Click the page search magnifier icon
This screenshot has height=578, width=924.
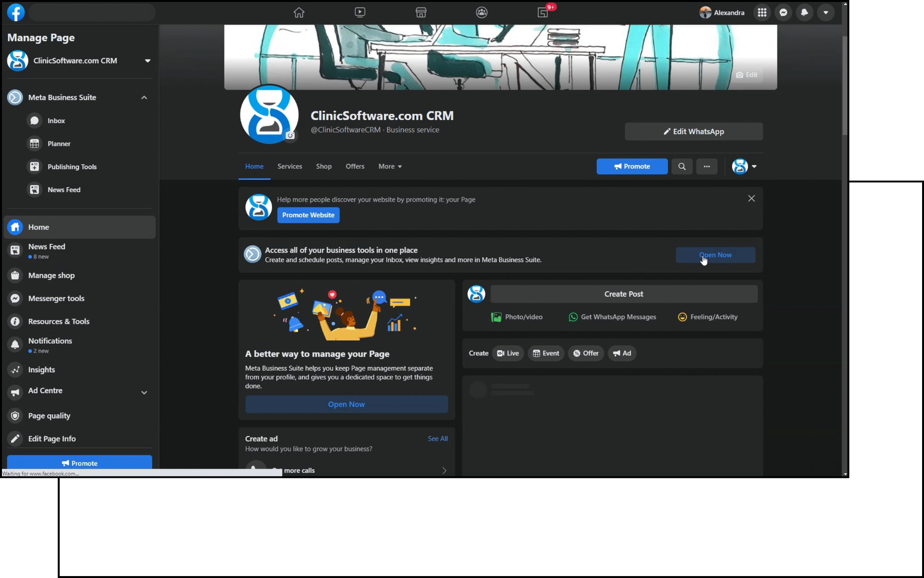click(681, 166)
